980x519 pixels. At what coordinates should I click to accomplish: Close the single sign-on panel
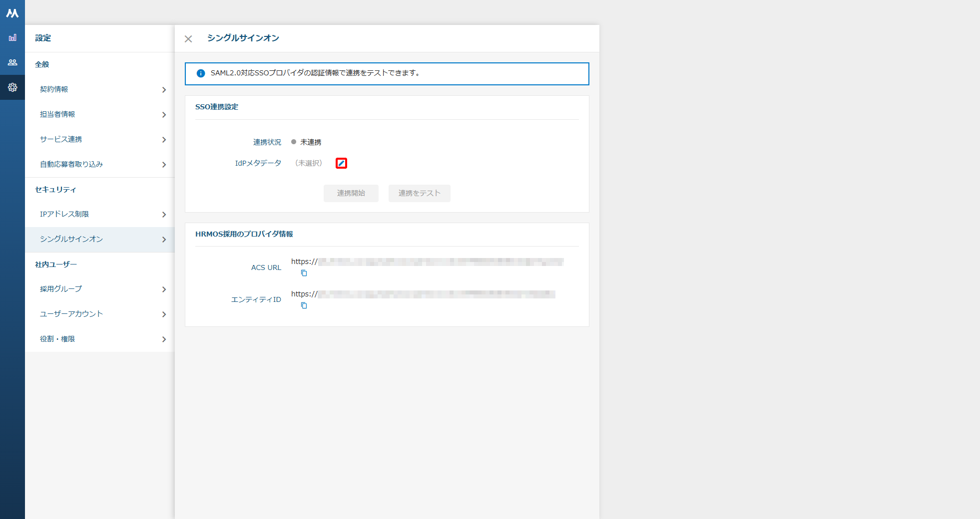(188, 39)
